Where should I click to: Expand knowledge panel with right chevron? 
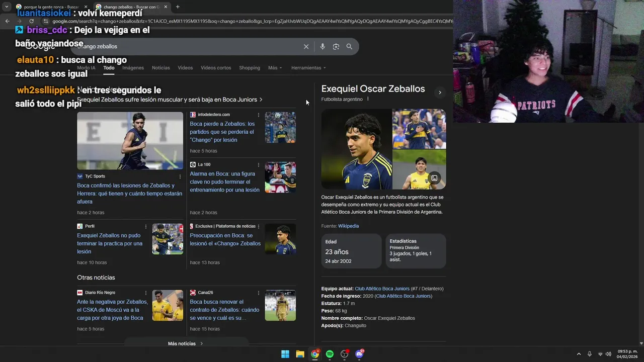[x=440, y=93]
